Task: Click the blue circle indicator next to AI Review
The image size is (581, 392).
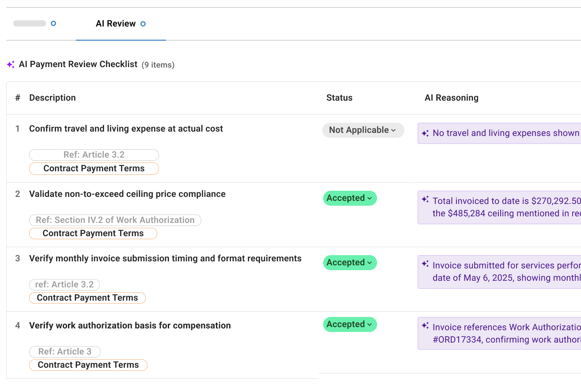Action: coord(143,24)
